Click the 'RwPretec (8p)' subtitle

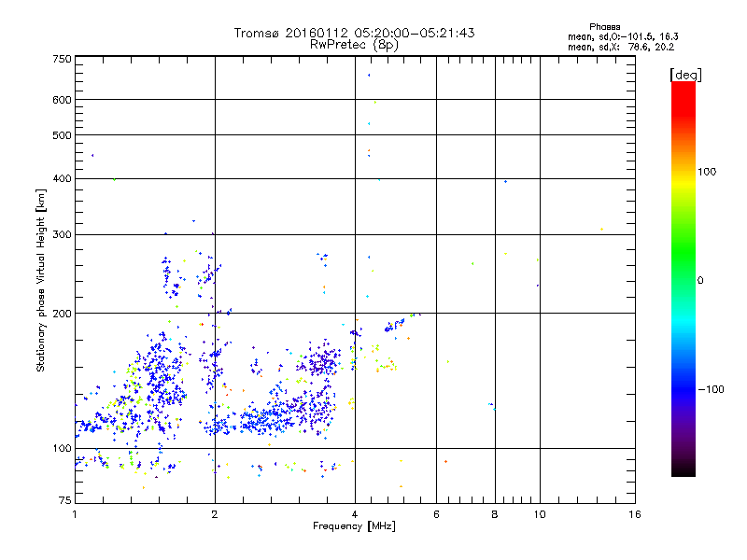tap(354, 45)
